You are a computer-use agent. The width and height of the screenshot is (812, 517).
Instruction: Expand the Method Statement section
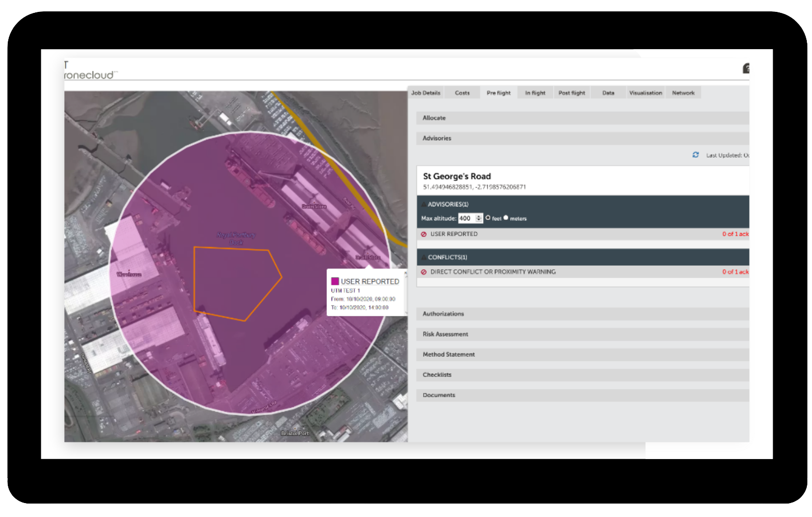(x=582, y=355)
